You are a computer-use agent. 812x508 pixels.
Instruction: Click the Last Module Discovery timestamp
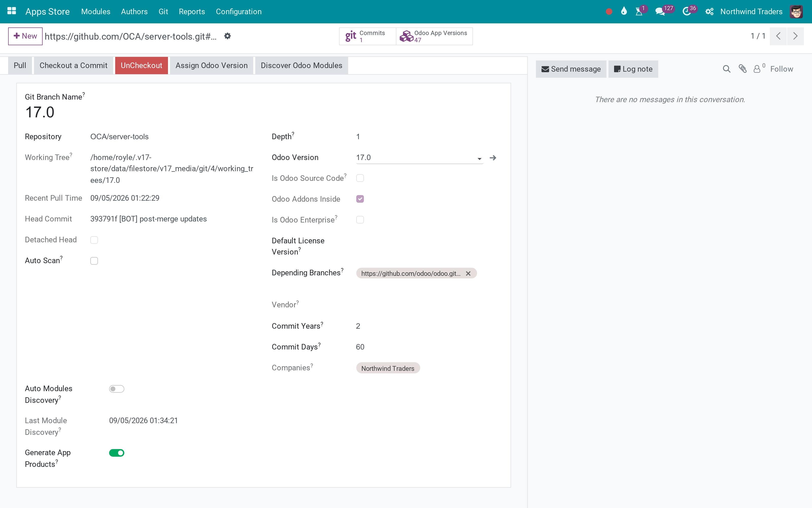(x=143, y=421)
